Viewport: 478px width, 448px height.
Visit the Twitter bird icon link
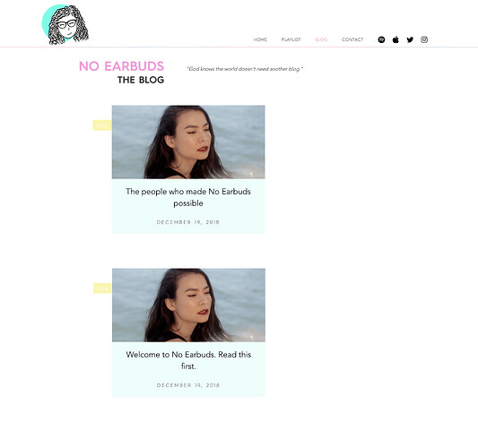pyautogui.click(x=410, y=39)
